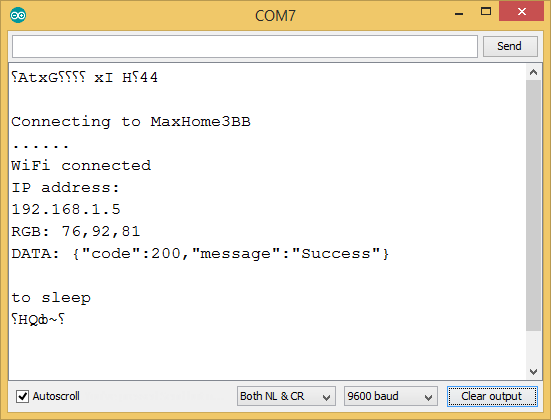
Task: Click the Clear output button
Action: click(492, 396)
